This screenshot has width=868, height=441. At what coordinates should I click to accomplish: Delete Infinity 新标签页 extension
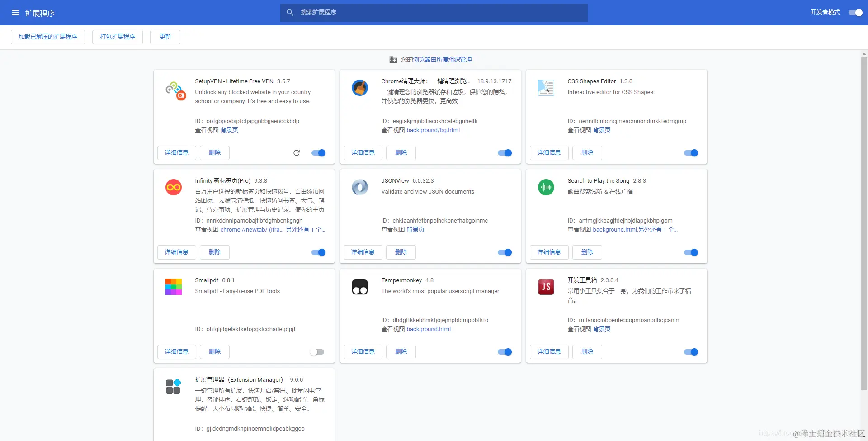[x=215, y=252]
